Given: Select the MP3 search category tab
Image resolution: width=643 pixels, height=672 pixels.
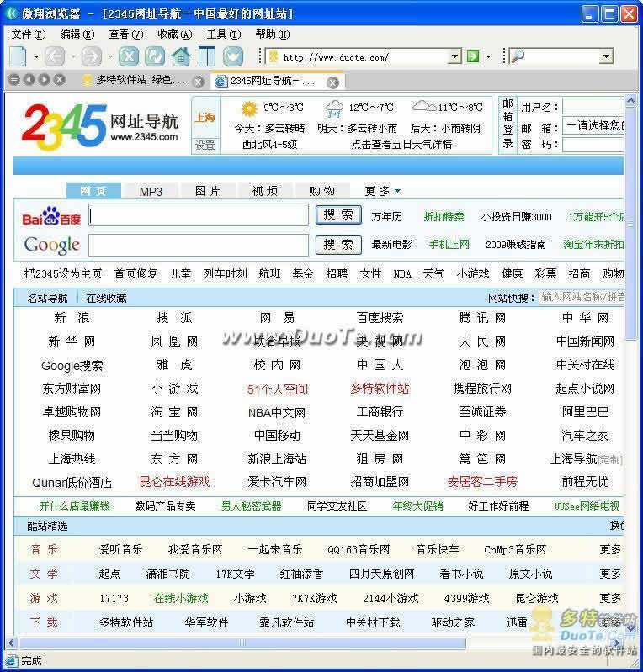Looking at the screenshot, I should click(x=151, y=191).
